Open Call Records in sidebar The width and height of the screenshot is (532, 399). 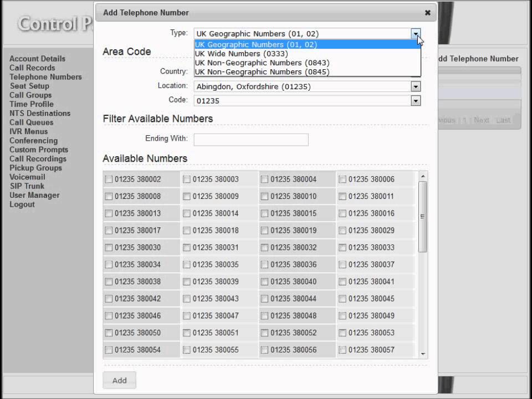coord(32,68)
